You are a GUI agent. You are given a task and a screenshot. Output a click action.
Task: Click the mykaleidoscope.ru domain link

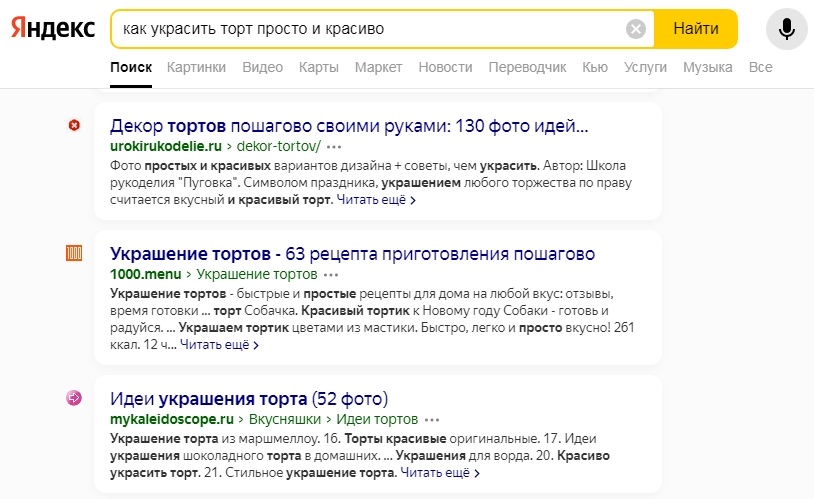tap(172, 419)
